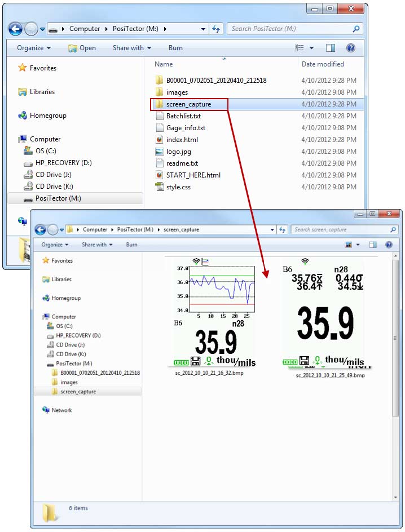
Task: Toggle the preview pane in the top window
Action: click(331, 48)
